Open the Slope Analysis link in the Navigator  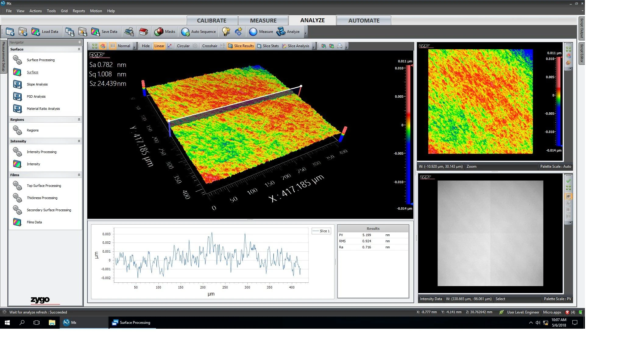[x=37, y=84]
